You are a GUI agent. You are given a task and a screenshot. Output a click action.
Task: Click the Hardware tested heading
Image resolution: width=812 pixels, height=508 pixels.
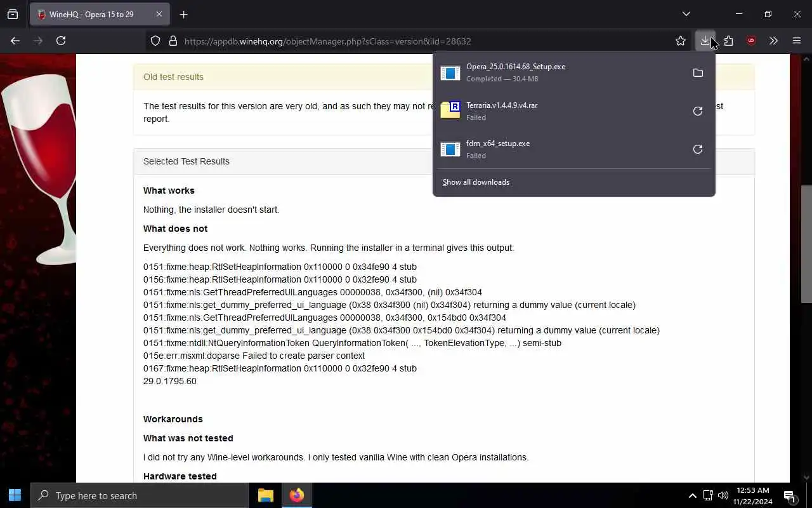[x=180, y=476]
